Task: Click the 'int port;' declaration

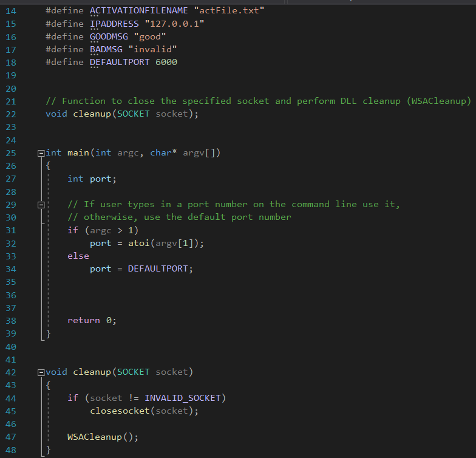Action: pyautogui.click(x=92, y=179)
